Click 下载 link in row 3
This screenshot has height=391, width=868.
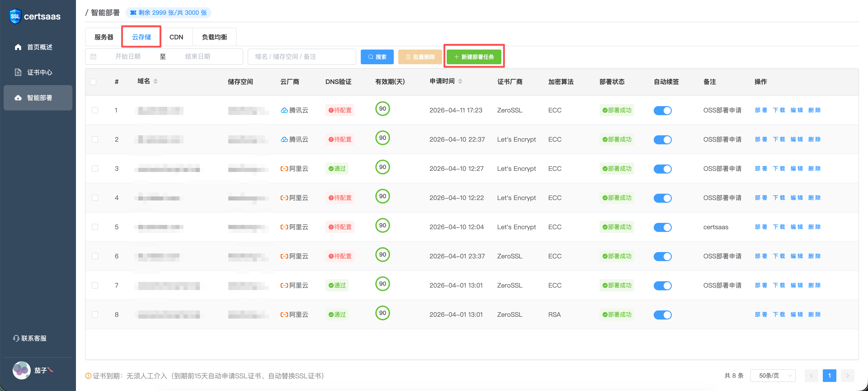point(779,169)
